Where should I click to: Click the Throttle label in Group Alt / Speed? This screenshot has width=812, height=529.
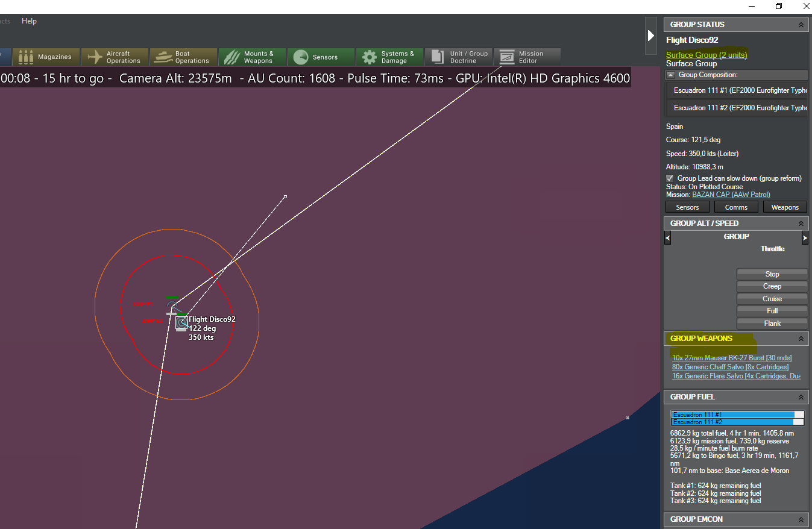coord(772,249)
